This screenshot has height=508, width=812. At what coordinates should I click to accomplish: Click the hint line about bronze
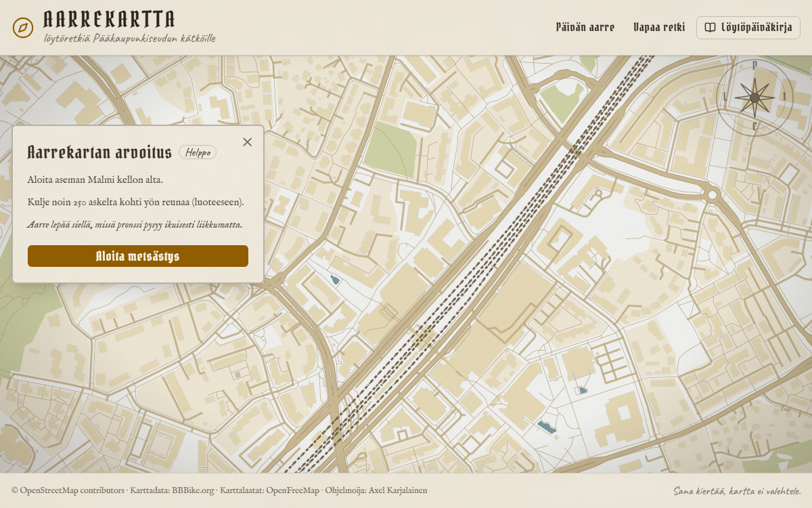click(x=135, y=224)
